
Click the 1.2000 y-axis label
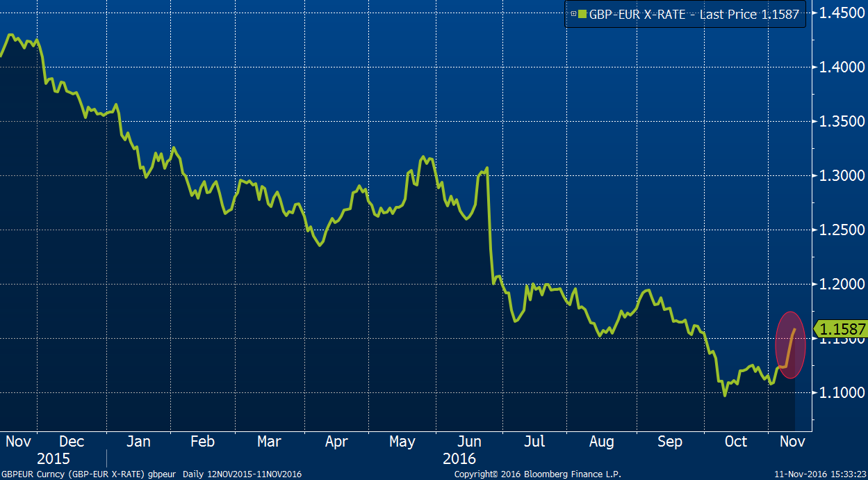[838, 285]
